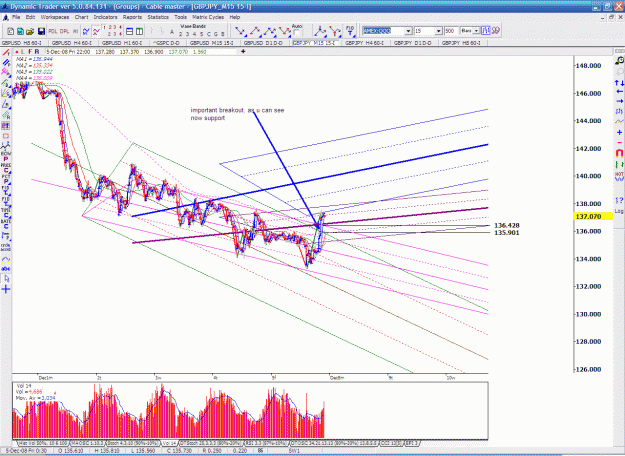Click the wave band A button
This screenshot has height=456, width=625.
click(172, 32)
